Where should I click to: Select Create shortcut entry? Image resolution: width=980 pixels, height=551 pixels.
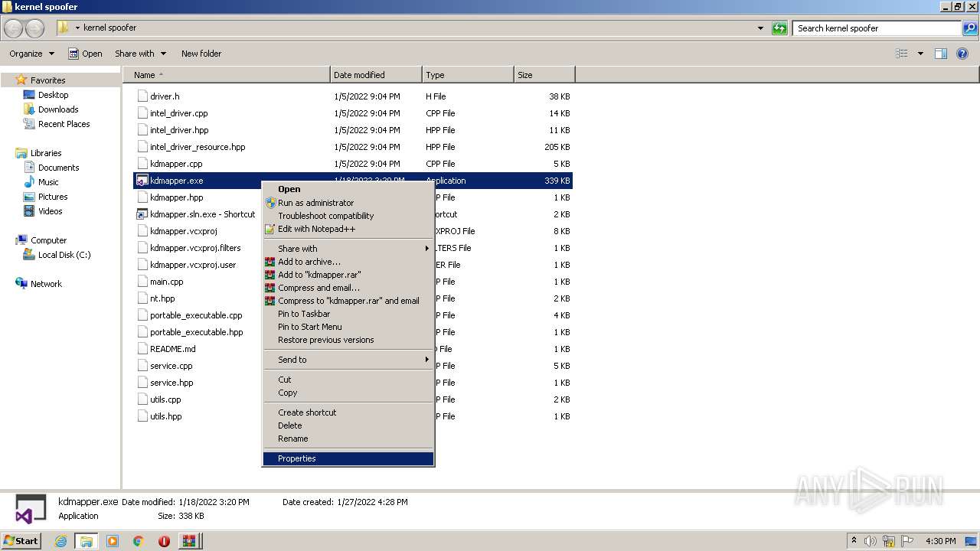tap(348, 412)
